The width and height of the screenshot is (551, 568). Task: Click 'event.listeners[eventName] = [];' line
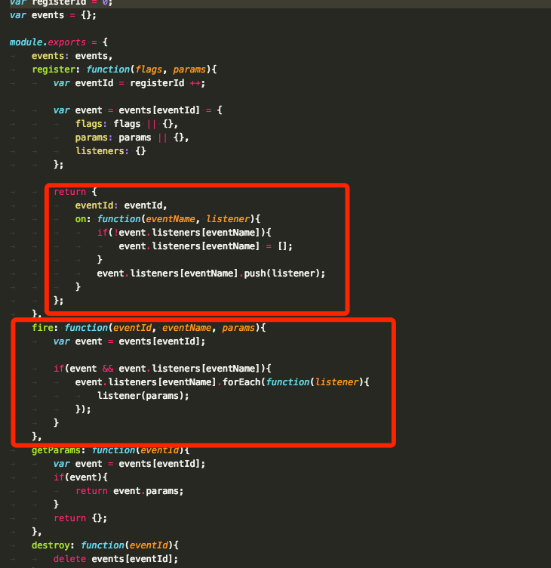click(205, 246)
